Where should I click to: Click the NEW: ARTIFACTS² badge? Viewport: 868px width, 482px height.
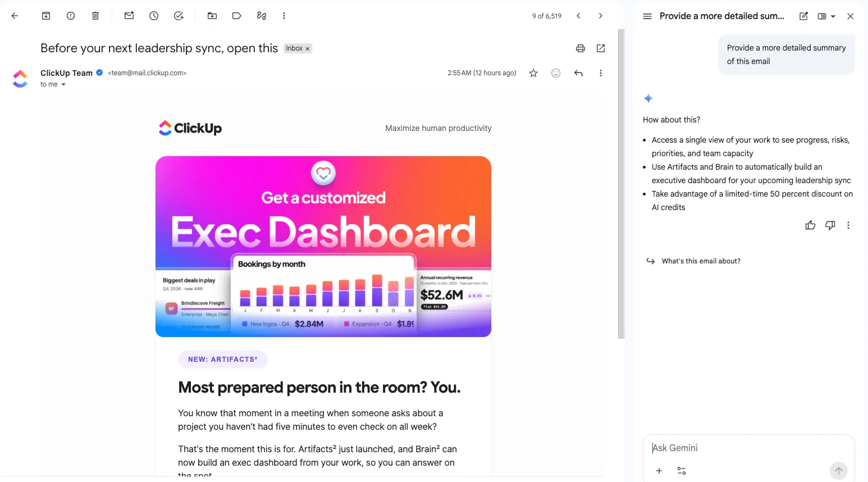pyautogui.click(x=223, y=360)
